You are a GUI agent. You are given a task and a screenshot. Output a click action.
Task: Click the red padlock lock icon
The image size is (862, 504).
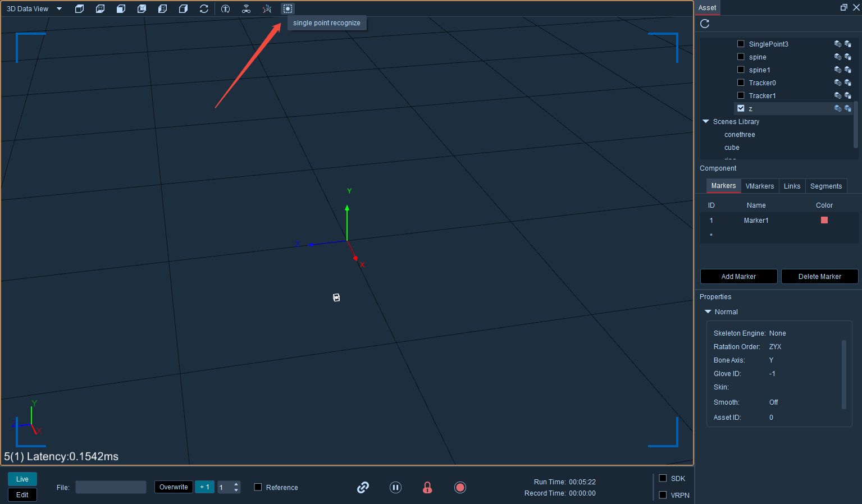[x=427, y=487]
